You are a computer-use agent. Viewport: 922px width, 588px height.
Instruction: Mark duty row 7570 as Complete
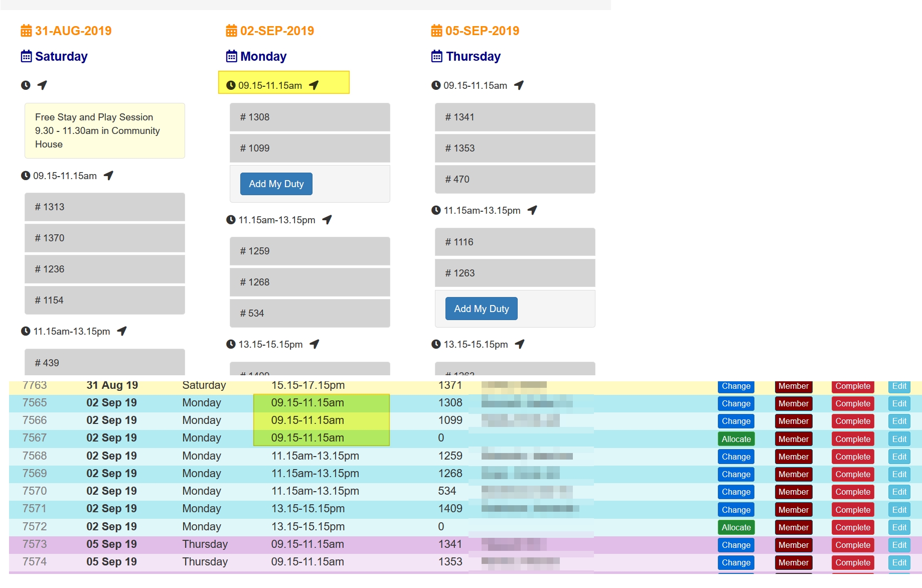[x=852, y=492]
